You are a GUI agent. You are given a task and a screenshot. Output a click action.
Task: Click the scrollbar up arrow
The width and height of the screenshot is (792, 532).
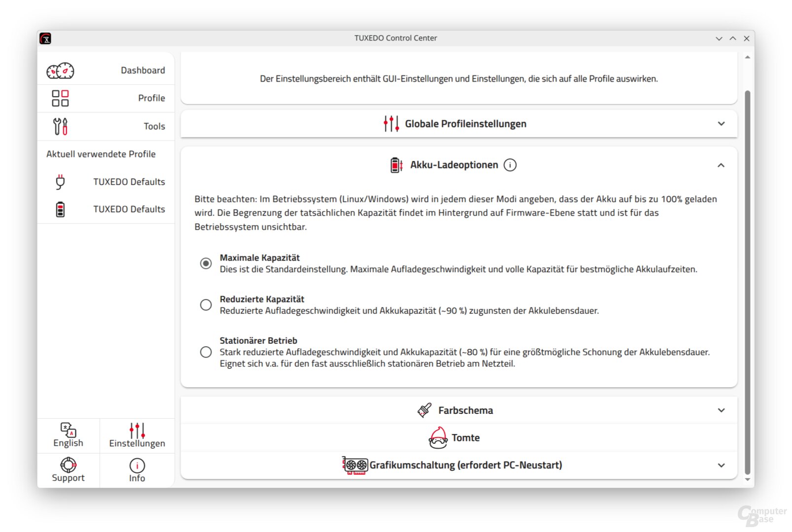click(747, 58)
